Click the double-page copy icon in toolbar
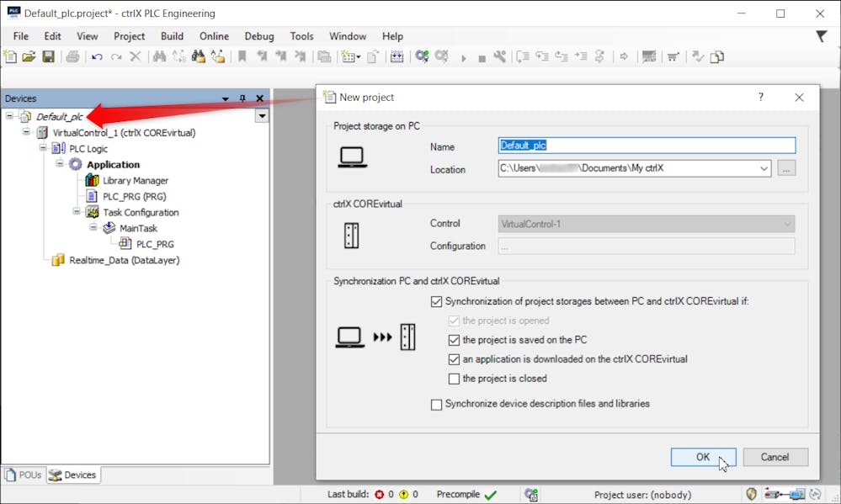The height and width of the screenshot is (504, 841). 717,56
